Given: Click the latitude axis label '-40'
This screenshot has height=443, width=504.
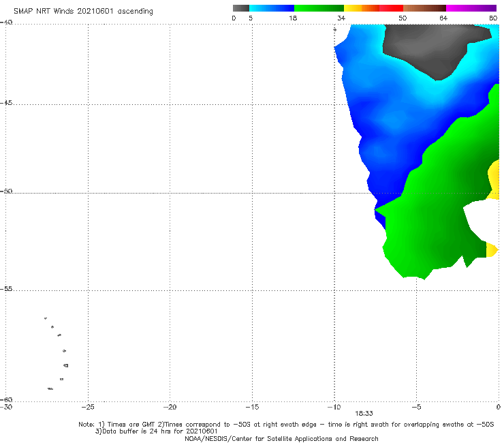Looking at the screenshot, I should [6, 22].
